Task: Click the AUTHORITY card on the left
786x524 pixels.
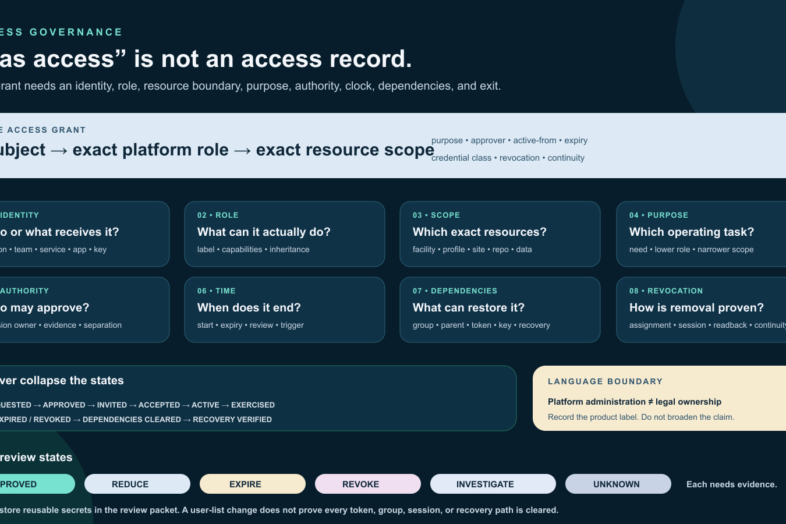Action: point(85,309)
